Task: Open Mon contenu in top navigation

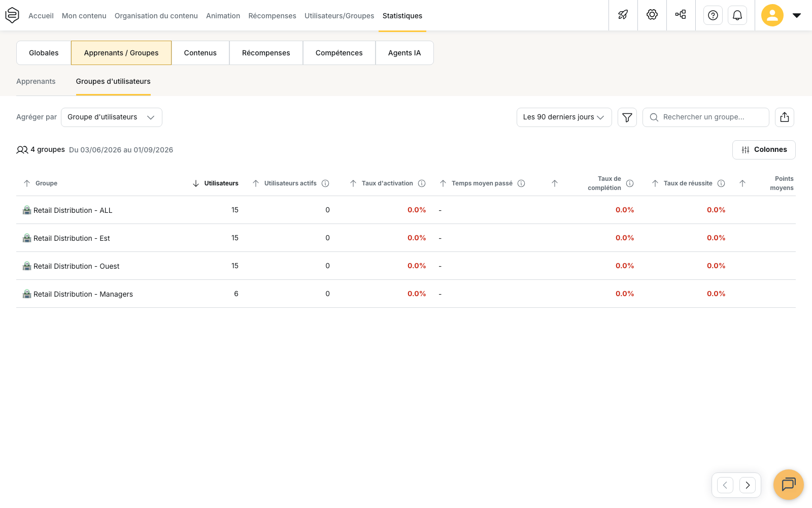Action: click(84, 16)
